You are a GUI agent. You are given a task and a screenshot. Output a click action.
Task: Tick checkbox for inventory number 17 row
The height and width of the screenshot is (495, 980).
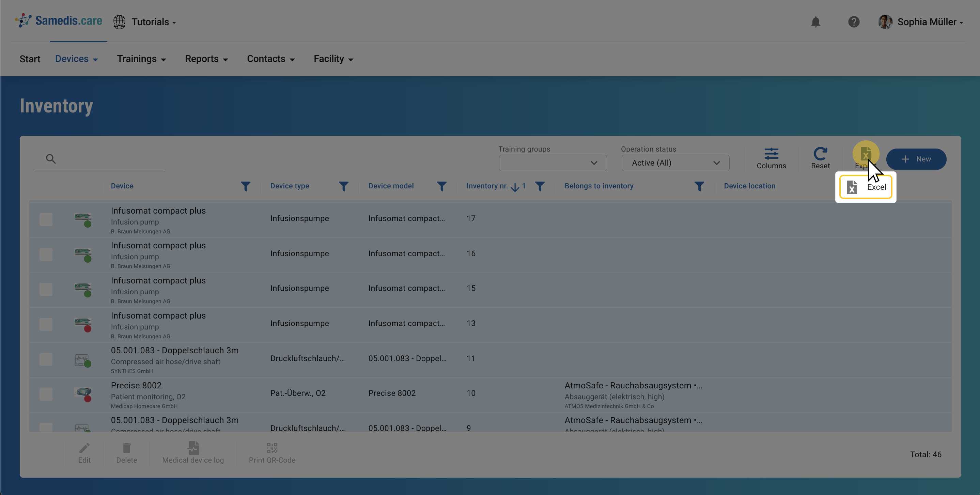click(x=46, y=219)
